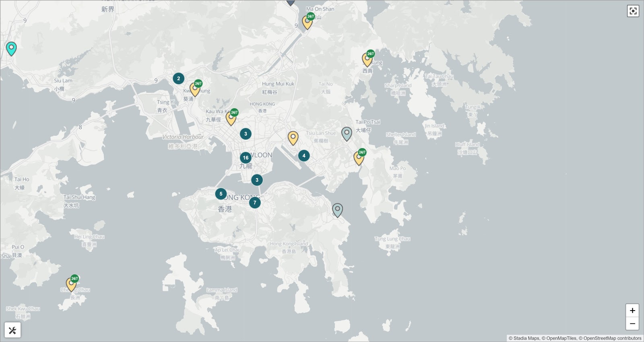The width and height of the screenshot is (644, 342).
Task: Open the cluster marker labeled 2
Action: coord(179,79)
